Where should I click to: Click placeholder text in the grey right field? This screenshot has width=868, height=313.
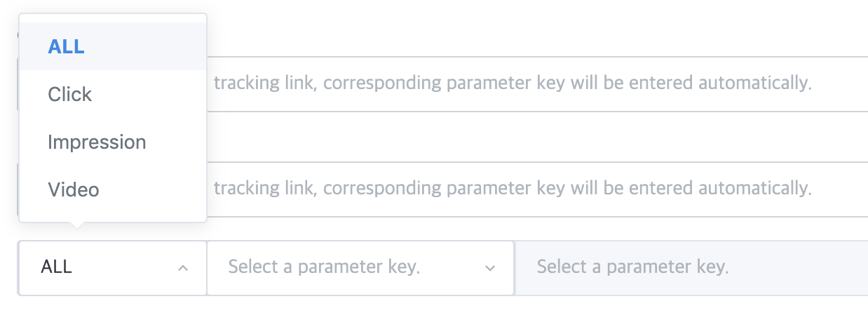[632, 267]
